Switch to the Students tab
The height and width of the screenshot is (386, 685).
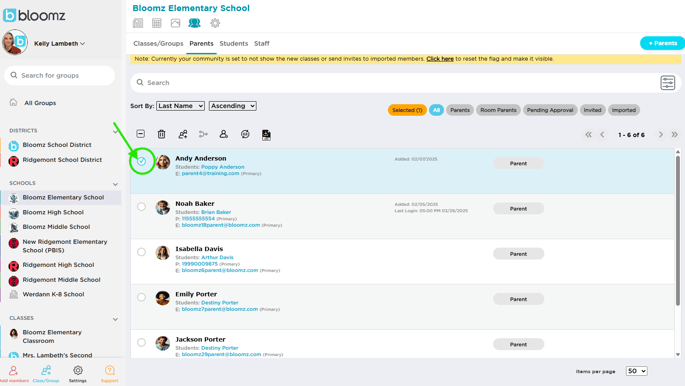234,44
